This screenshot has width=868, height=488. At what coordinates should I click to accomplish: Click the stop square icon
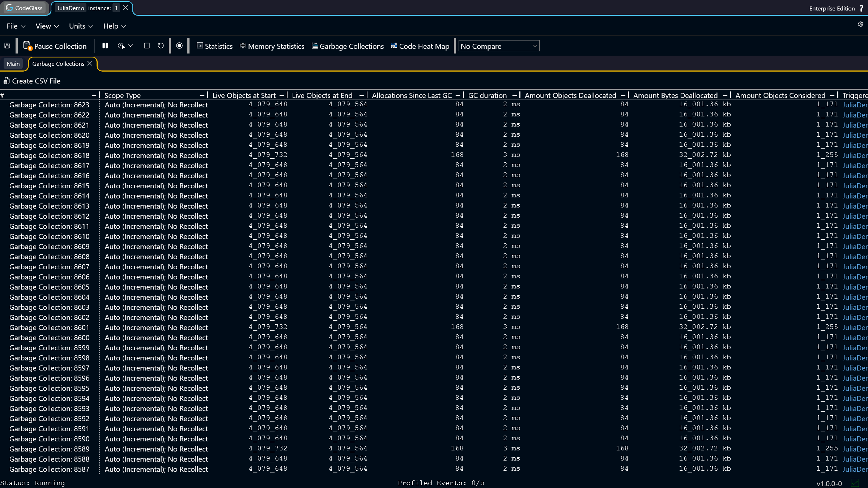point(146,46)
